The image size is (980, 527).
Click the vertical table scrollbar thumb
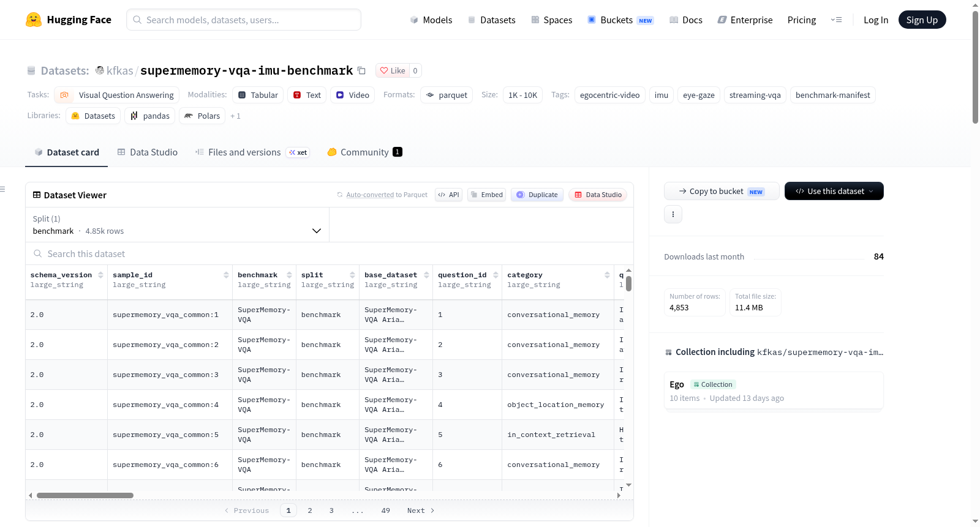coord(628,283)
